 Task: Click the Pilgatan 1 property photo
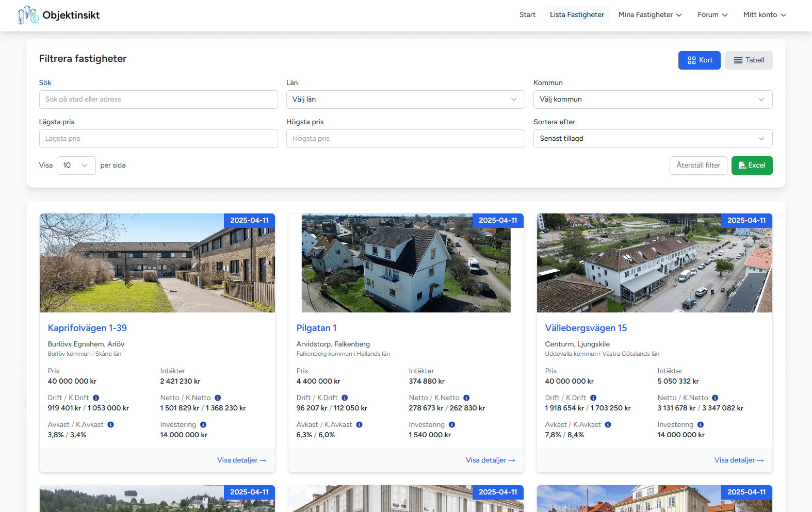tap(406, 263)
